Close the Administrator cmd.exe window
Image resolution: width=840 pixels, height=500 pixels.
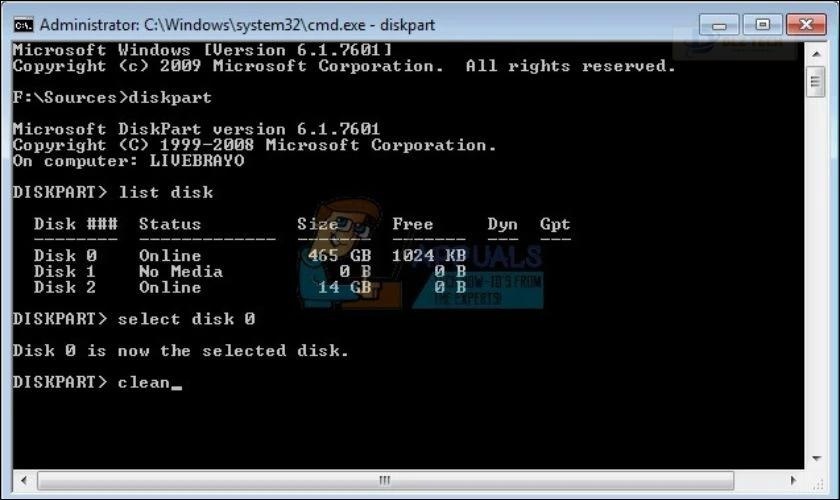(x=806, y=25)
